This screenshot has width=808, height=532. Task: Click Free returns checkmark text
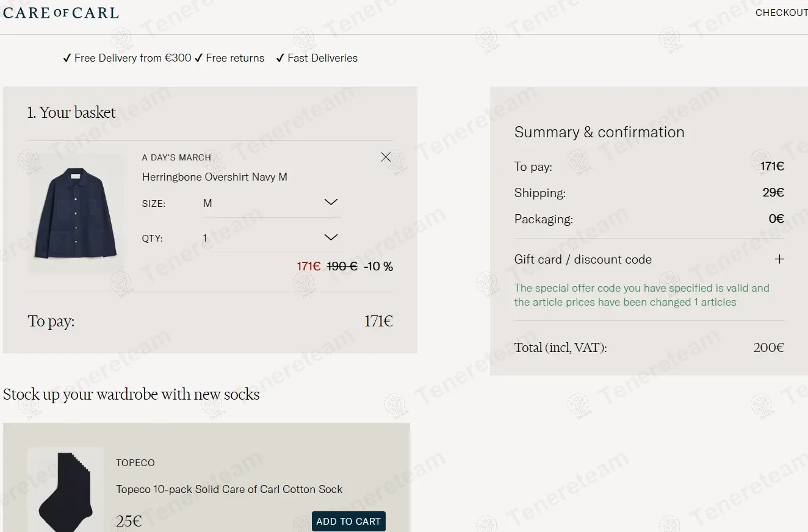(229, 58)
